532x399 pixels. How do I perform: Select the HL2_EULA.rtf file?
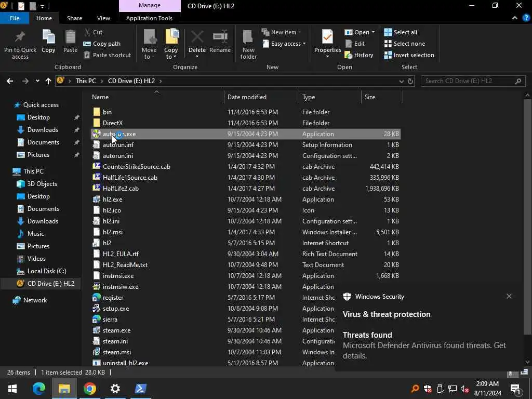(x=121, y=254)
